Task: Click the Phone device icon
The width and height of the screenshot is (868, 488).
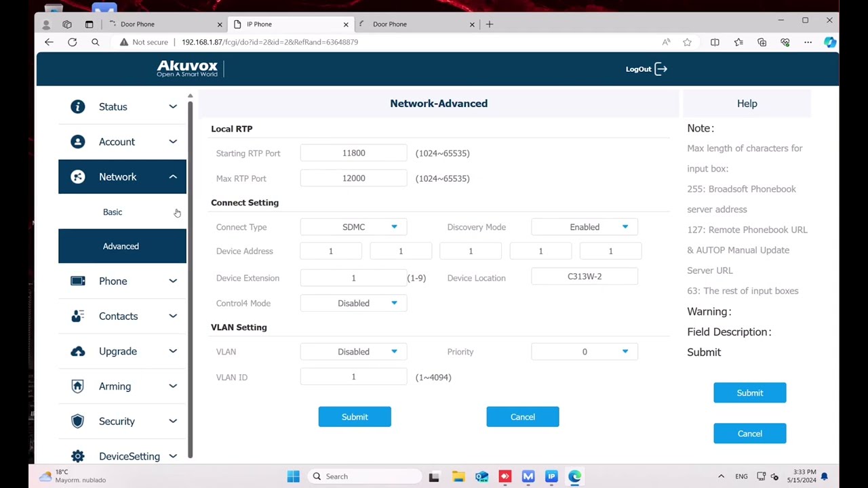Action: (78, 281)
